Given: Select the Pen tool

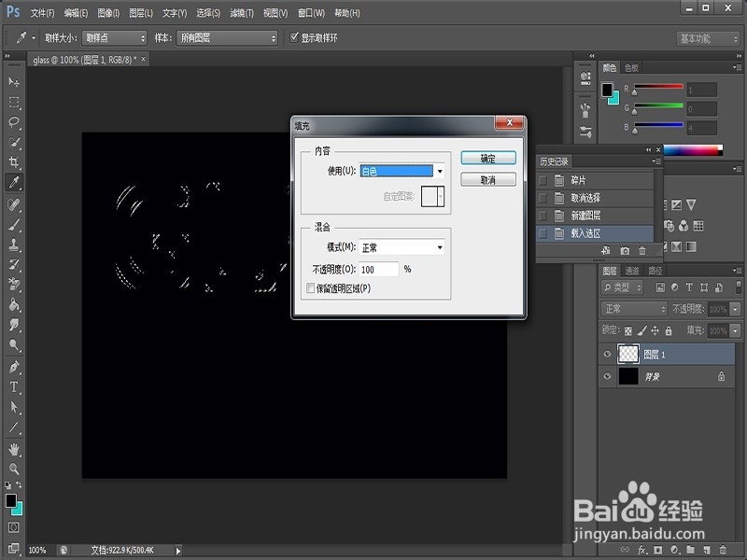Looking at the screenshot, I should pos(14,367).
